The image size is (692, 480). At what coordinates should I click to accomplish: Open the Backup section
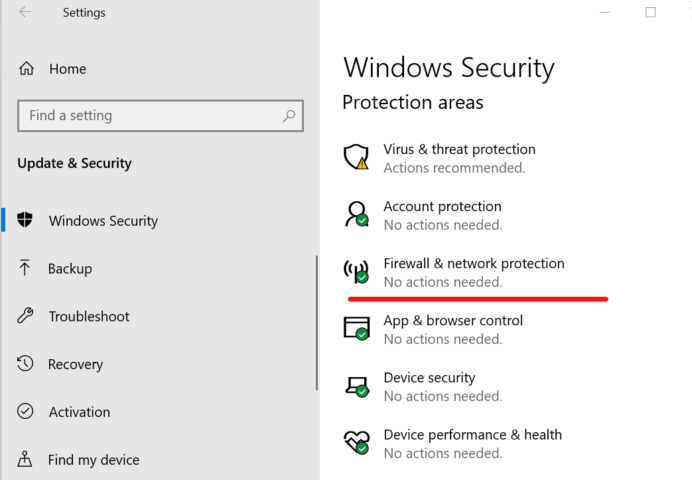(x=70, y=268)
